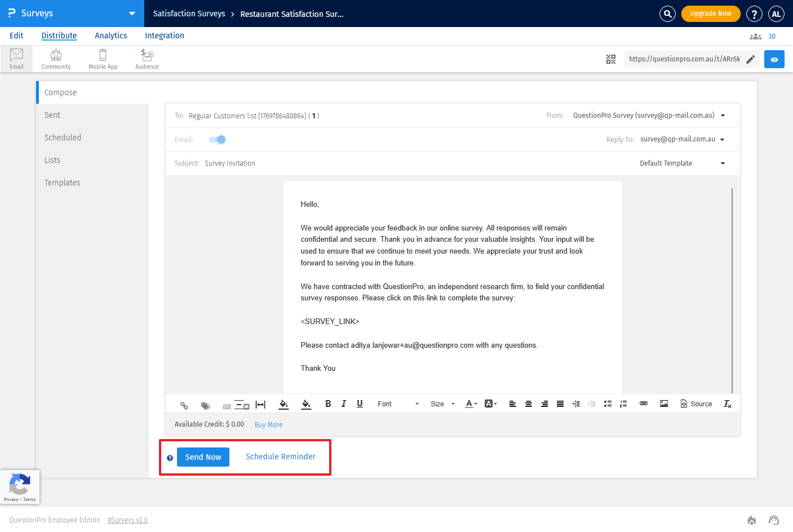This screenshot has width=793, height=532.
Task: Click the Send Now button
Action: coord(203,457)
